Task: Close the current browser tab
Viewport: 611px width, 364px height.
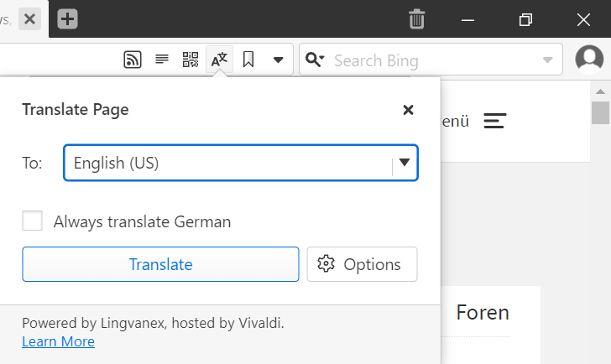Action: (x=29, y=19)
